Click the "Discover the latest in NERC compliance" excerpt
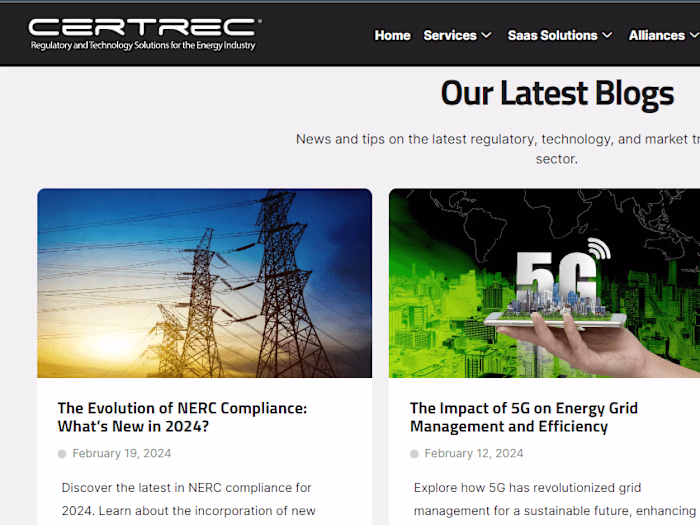The width and height of the screenshot is (700, 525). [x=188, y=499]
